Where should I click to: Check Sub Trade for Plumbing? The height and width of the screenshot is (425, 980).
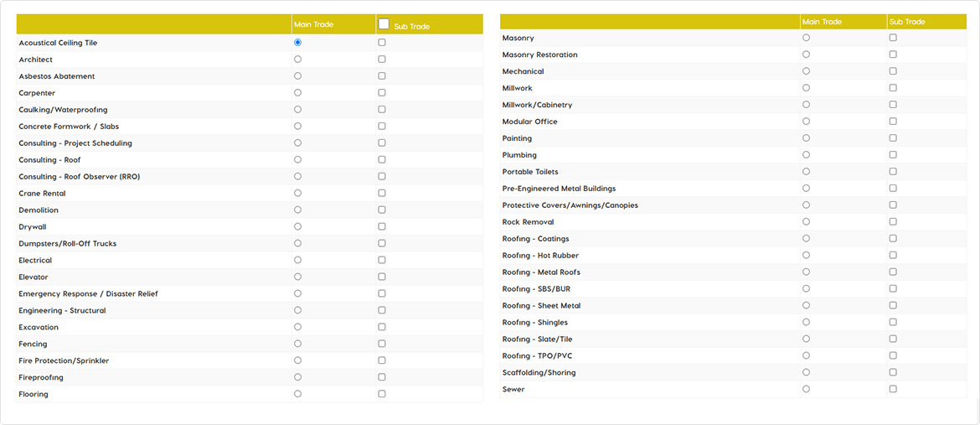tap(893, 154)
